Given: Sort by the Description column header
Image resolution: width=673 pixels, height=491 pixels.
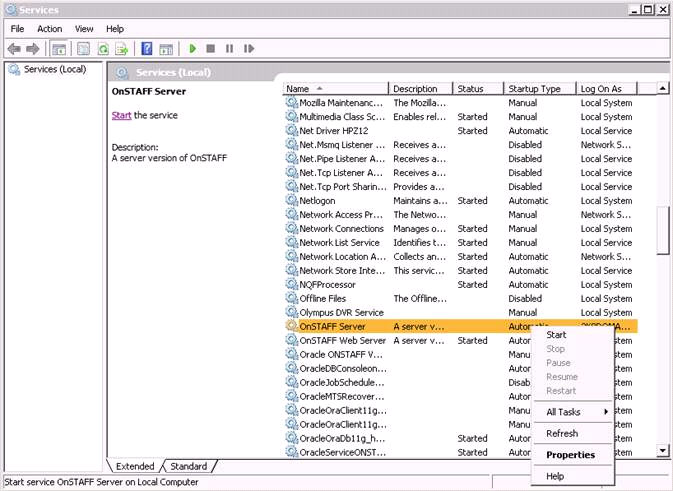Looking at the screenshot, I should pos(421,89).
